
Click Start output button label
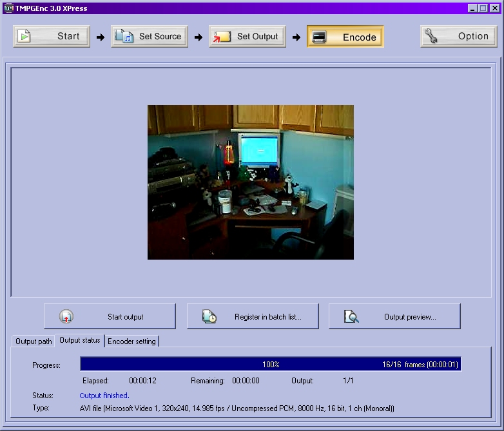pos(126,317)
